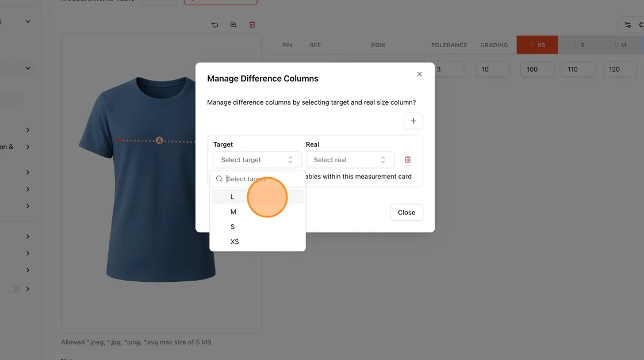
Task: Click the plus button to add a difference column
Action: click(x=413, y=121)
